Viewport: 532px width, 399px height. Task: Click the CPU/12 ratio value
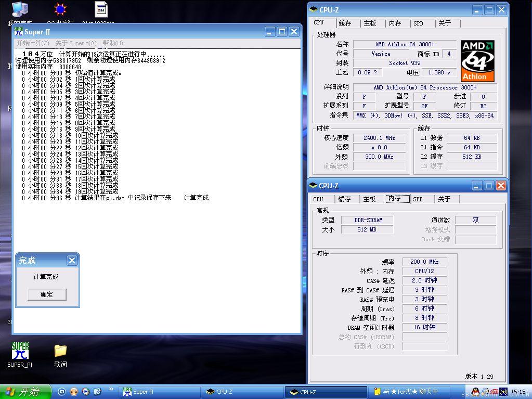(424, 271)
